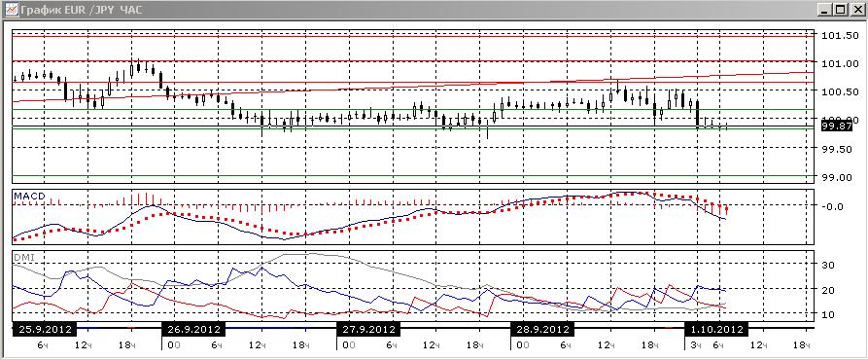
Task: Select the 28.9.2012 date marker
Action: (x=542, y=330)
